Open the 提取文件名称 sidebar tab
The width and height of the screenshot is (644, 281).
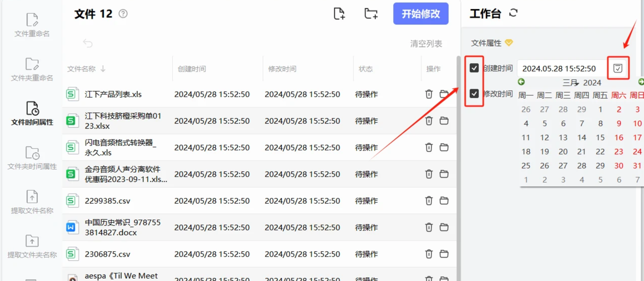(32, 202)
